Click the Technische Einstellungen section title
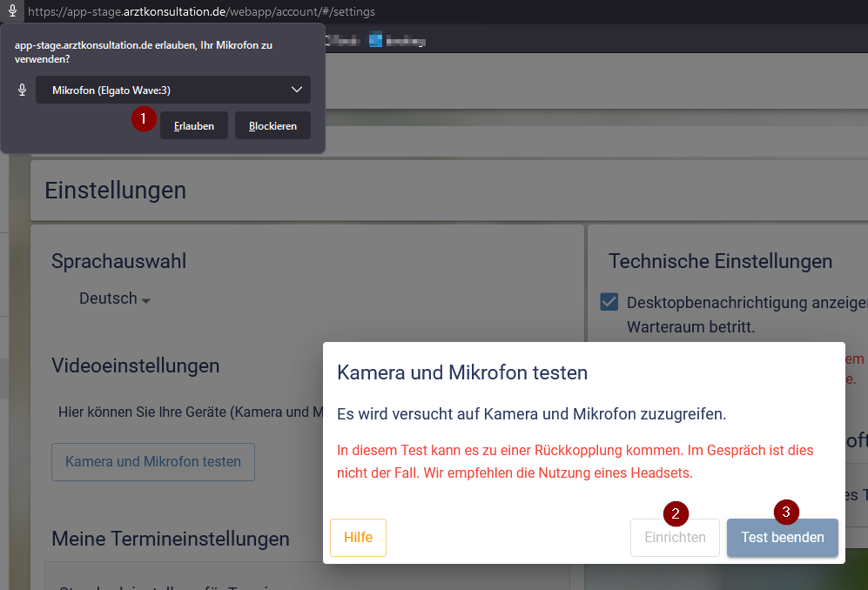The image size is (868, 590). (720, 261)
